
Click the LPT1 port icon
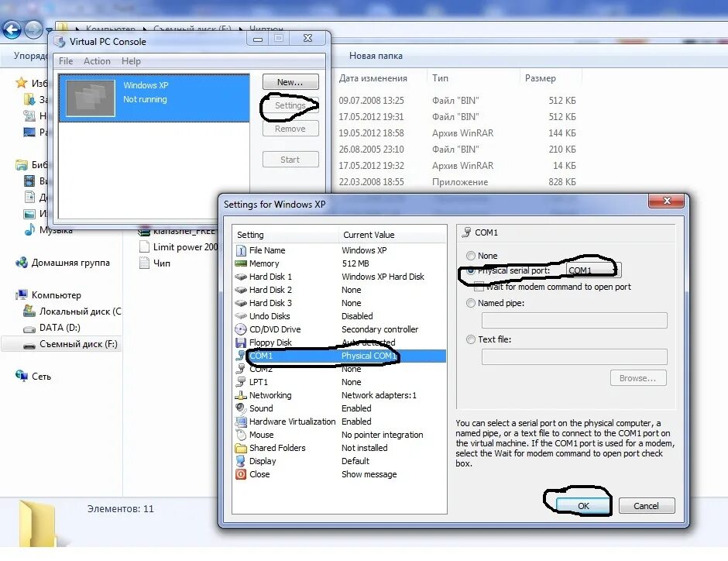(241, 382)
